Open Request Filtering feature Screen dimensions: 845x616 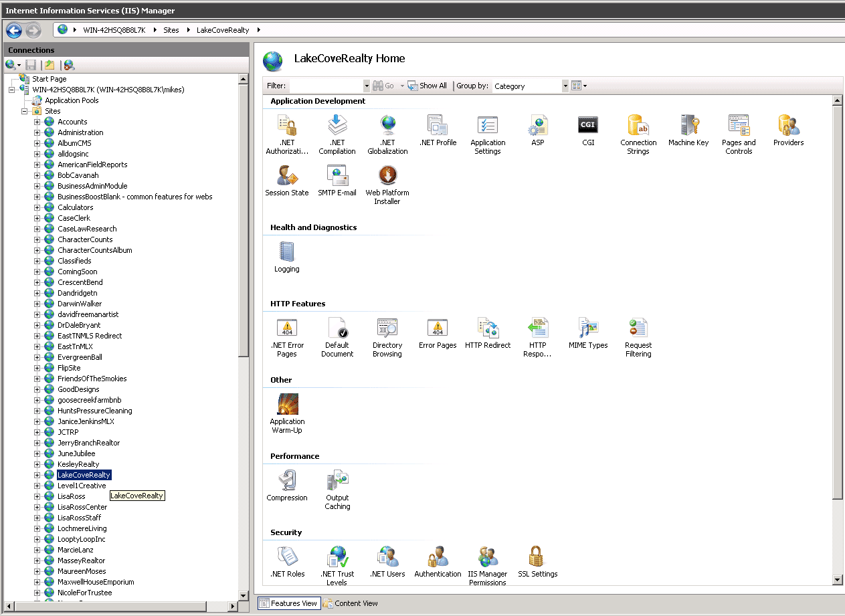tap(638, 337)
